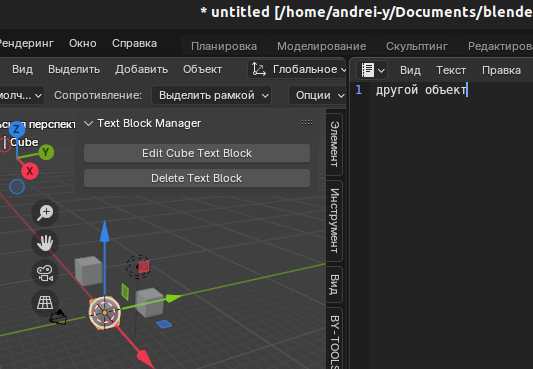Open the Инструмент sidebar tab

pos(334,221)
